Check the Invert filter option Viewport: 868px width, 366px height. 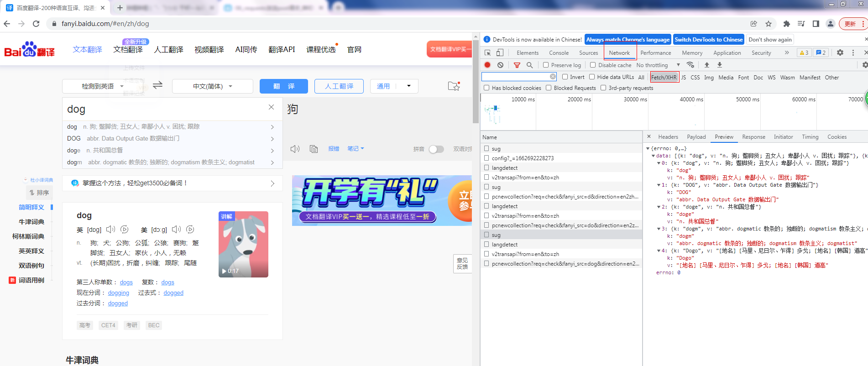pyautogui.click(x=565, y=77)
